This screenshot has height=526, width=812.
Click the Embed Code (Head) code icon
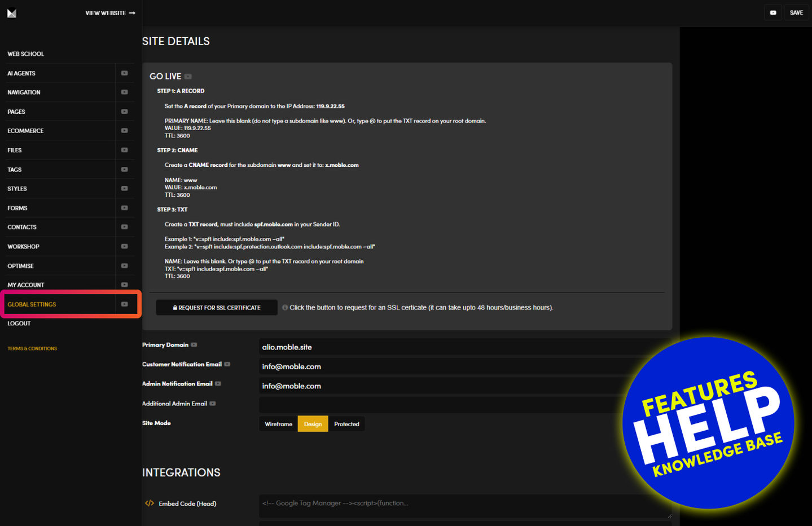150,503
